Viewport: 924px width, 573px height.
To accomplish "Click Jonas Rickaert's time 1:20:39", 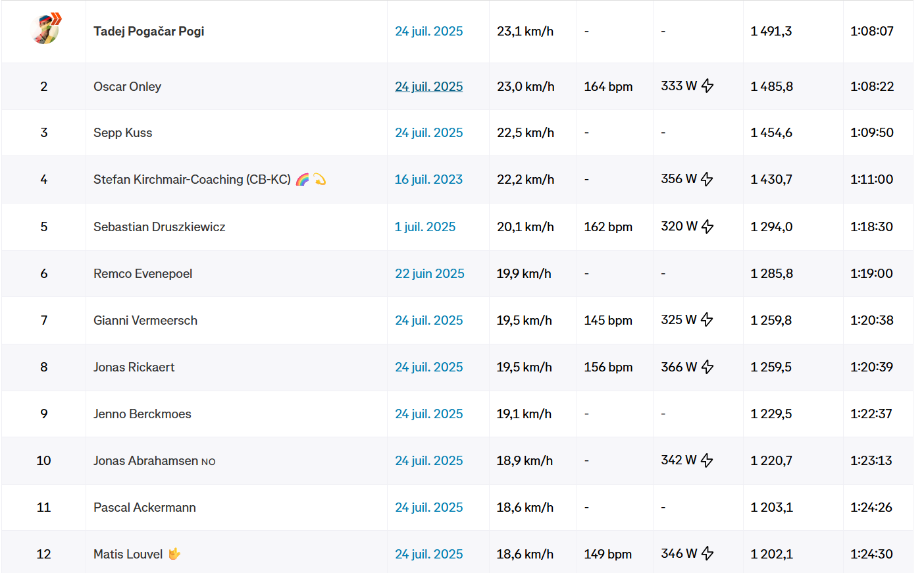I will [871, 367].
